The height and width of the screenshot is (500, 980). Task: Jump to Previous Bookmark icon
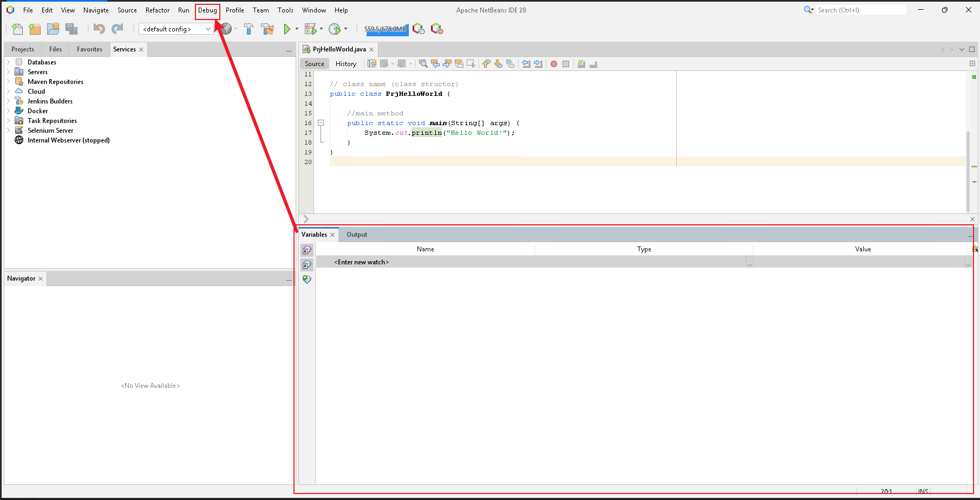pos(486,64)
